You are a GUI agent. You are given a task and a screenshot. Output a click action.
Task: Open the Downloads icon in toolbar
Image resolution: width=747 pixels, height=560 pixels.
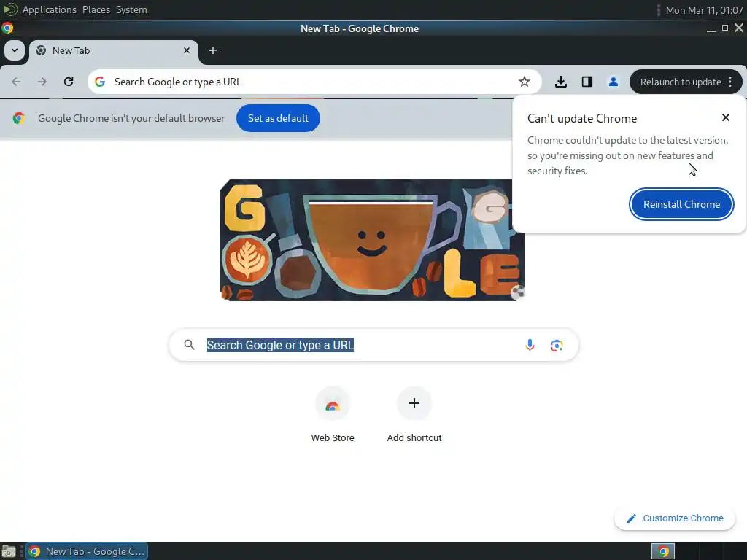tap(561, 82)
